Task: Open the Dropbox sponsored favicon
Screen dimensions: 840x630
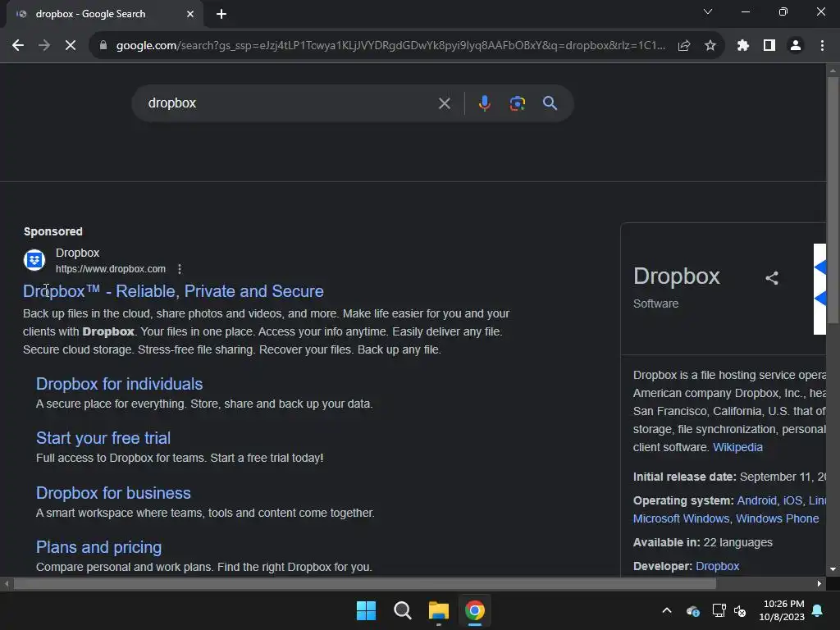Action: tap(34, 260)
